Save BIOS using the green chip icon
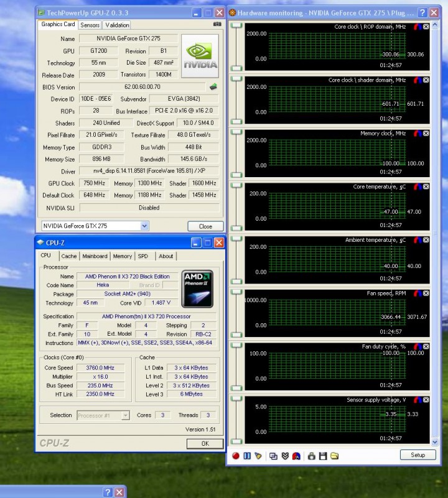Image resolution: width=448 pixels, height=498 pixels. [213, 86]
